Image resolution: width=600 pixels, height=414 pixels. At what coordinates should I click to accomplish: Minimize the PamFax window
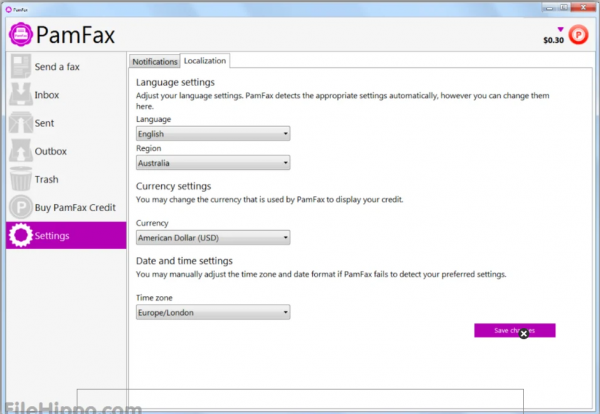549,8
